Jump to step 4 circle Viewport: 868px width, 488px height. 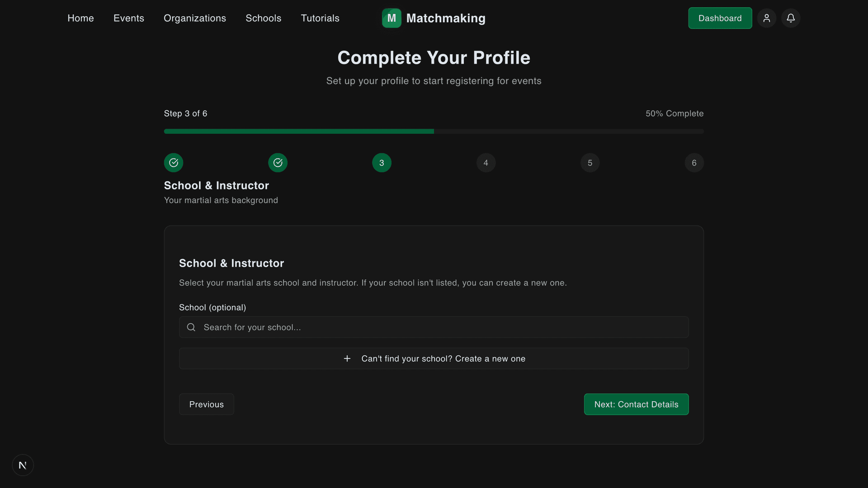click(486, 163)
